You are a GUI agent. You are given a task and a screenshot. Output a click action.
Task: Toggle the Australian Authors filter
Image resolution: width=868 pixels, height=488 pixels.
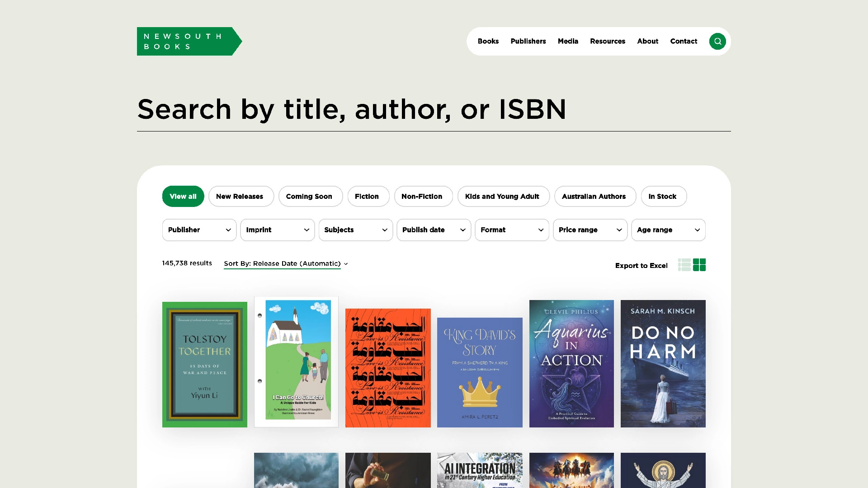[x=594, y=197]
